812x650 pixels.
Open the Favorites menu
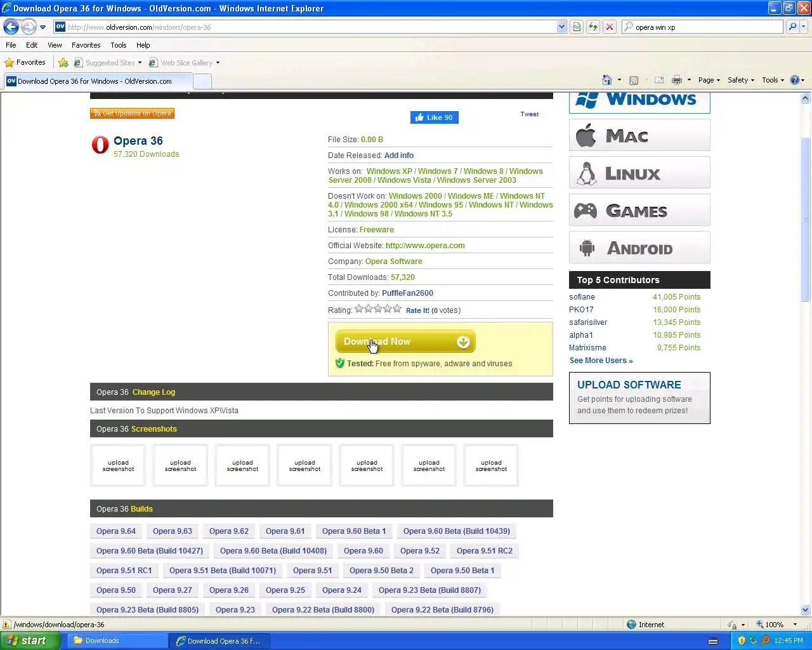click(86, 45)
